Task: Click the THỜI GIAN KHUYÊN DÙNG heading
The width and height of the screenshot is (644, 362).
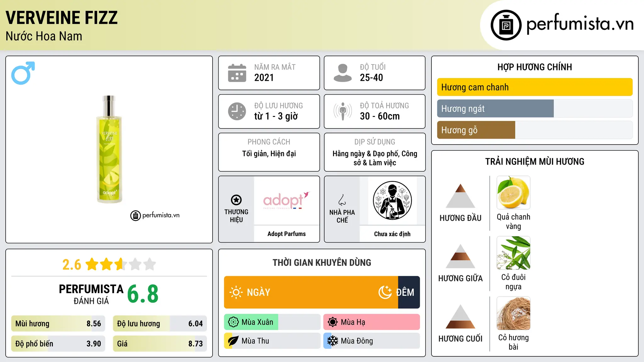Action: 322,262
